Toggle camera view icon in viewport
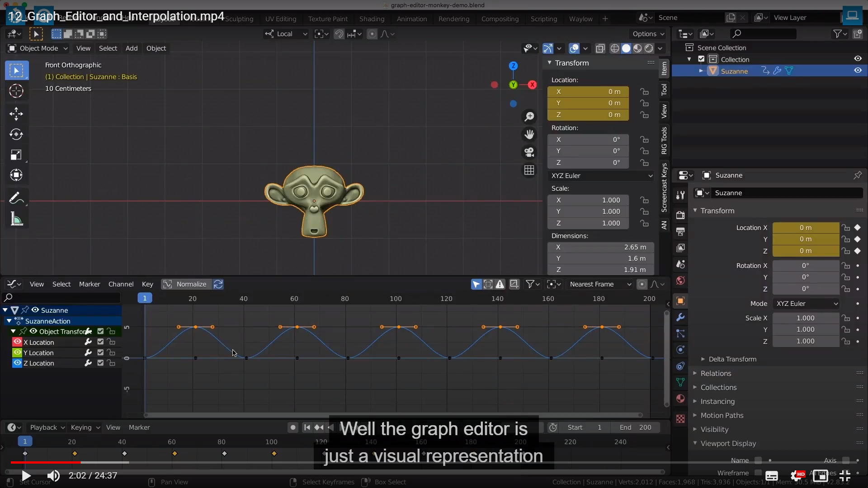This screenshot has width=868, height=488. pyautogui.click(x=529, y=152)
